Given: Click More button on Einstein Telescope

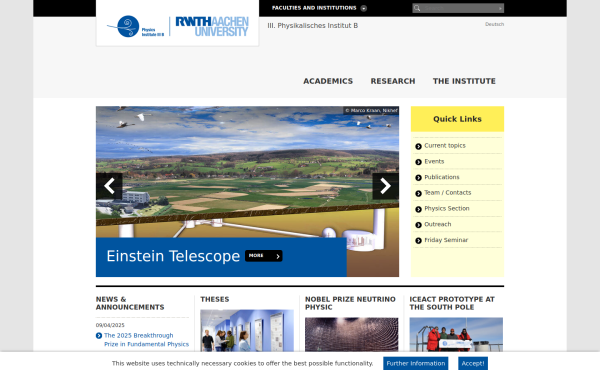Looking at the screenshot, I should click(264, 256).
